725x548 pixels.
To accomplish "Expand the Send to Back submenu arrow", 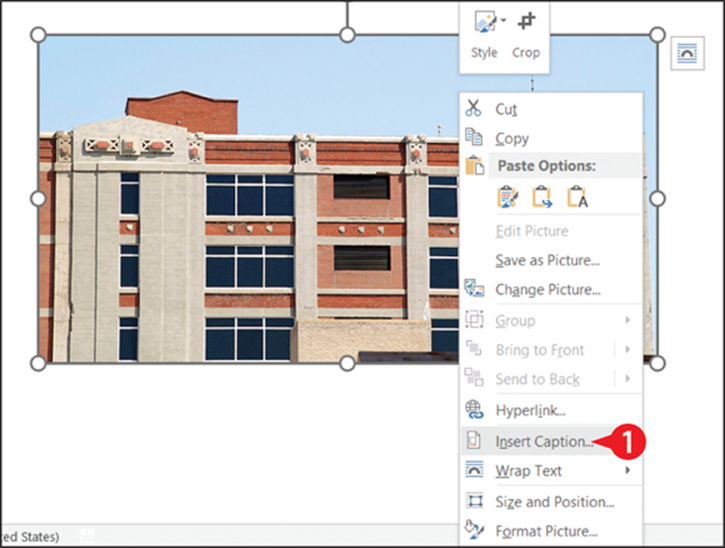I will point(627,379).
